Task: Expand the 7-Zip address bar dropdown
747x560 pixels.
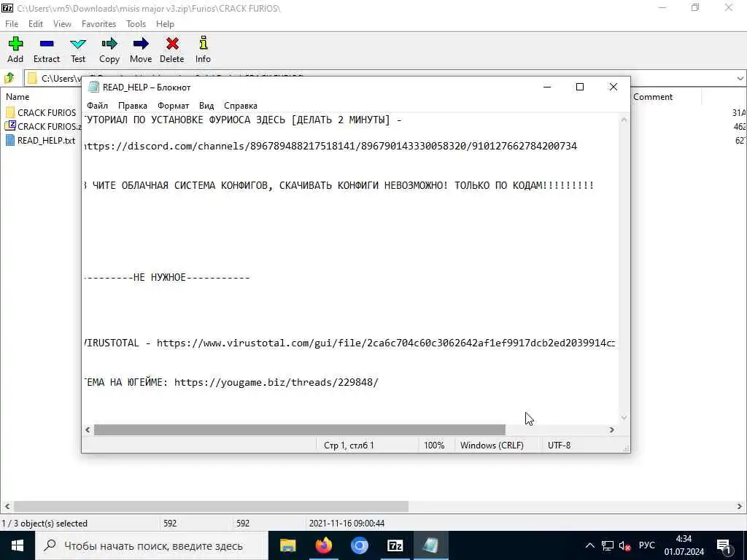Action: point(740,78)
